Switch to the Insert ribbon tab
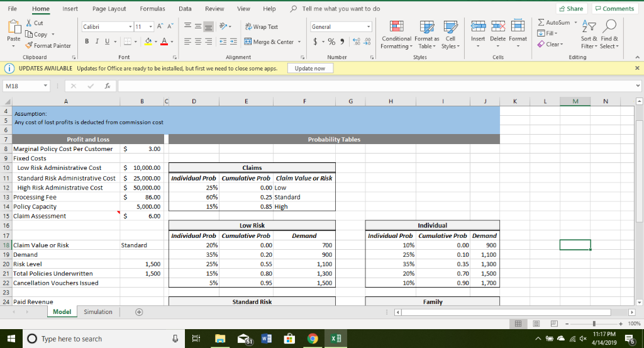644x348 pixels. pyautogui.click(x=70, y=9)
